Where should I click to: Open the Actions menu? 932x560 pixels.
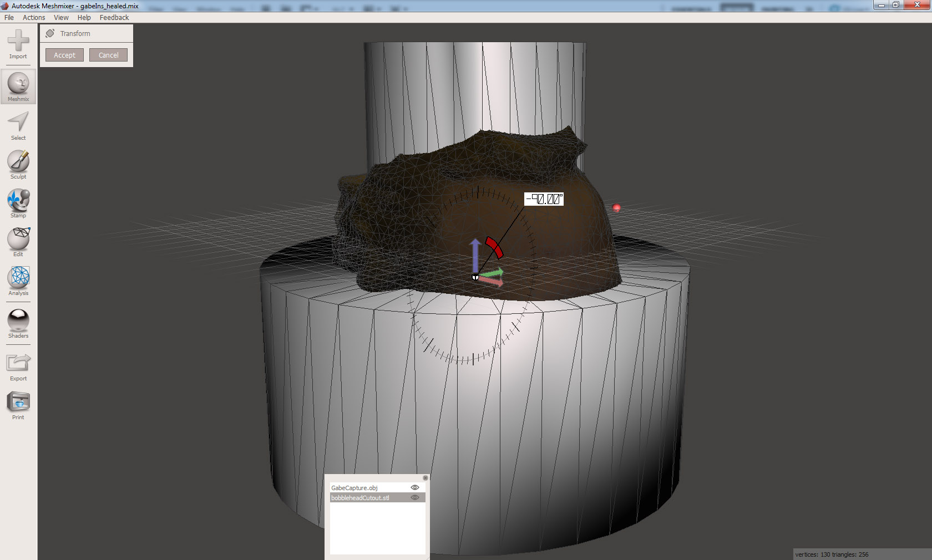34,18
